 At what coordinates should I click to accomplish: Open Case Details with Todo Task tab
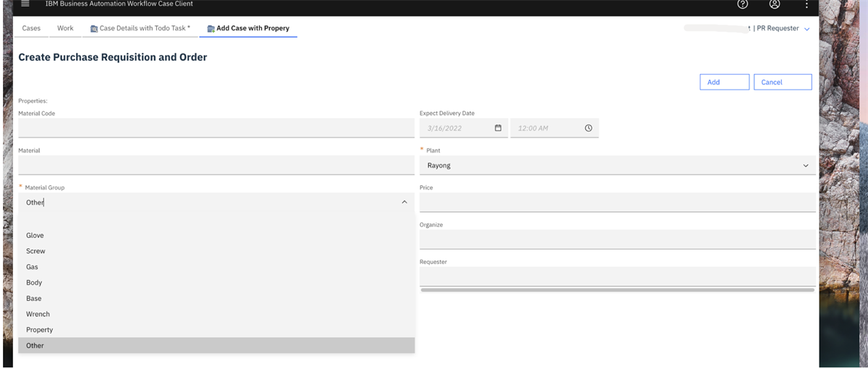[x=140, y=28]
